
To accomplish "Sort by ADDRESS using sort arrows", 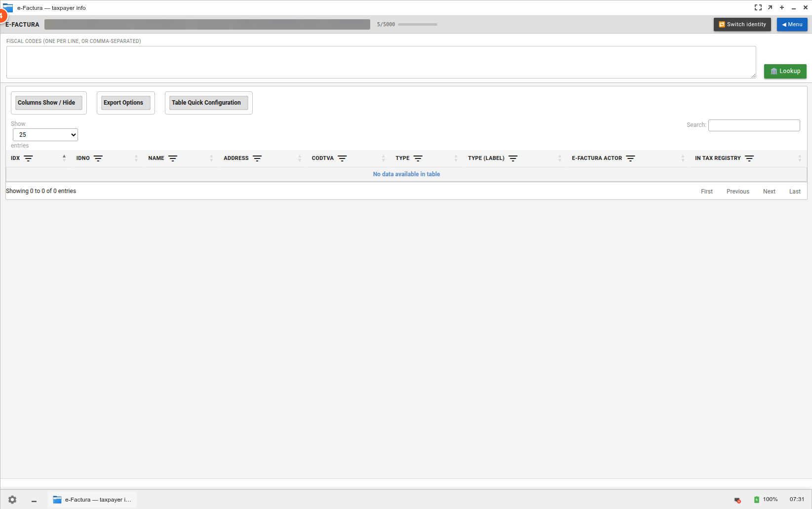I will [300, 158].
